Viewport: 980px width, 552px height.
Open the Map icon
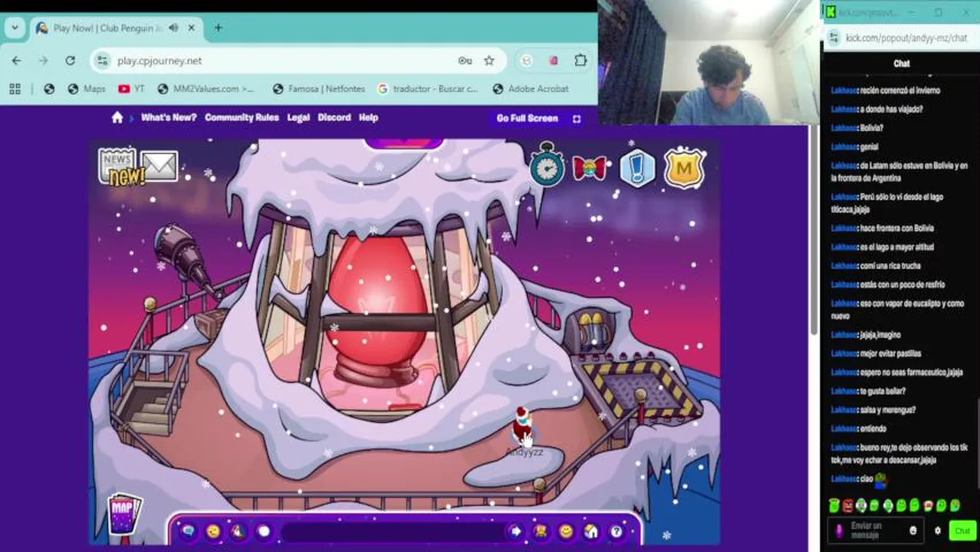click(x=124, y=514)
